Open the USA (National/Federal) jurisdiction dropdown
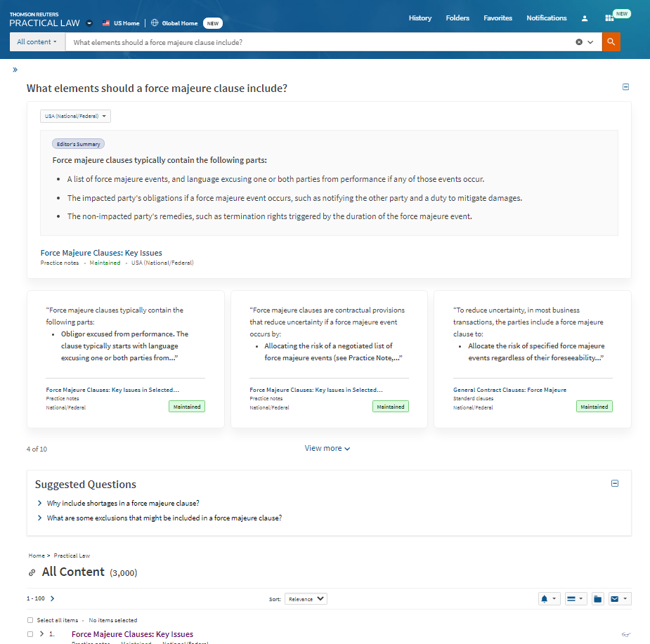Screen dimensions: 650x644 75,116
